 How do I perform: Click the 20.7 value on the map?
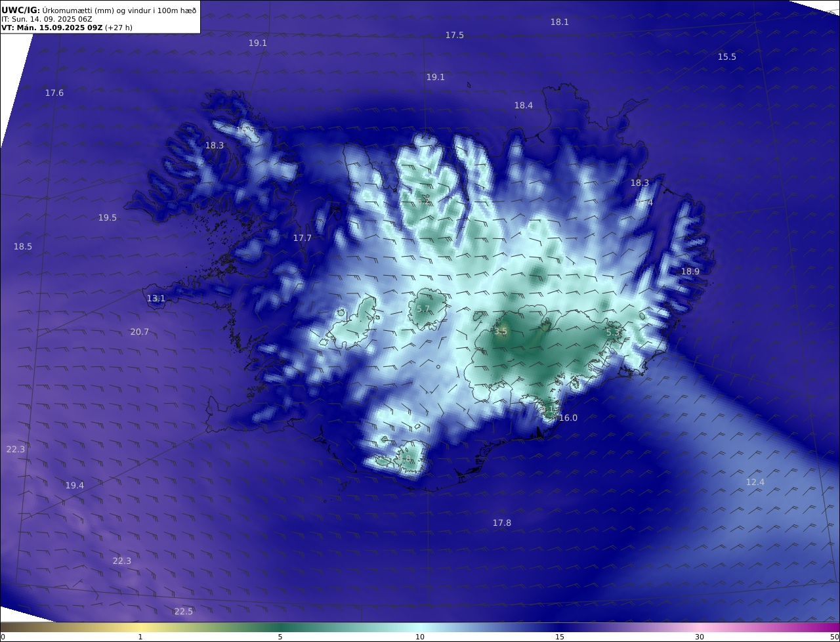(x=139, y=332)
